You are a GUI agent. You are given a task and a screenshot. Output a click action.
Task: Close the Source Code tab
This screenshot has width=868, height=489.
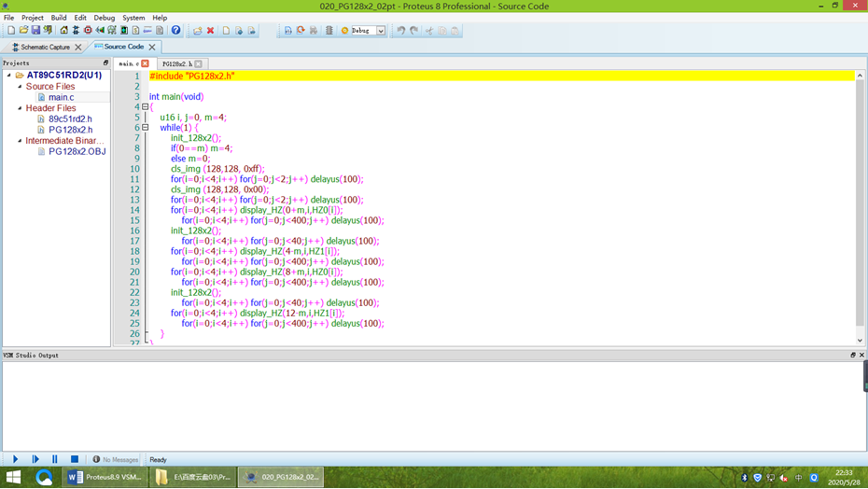point(152,47)
